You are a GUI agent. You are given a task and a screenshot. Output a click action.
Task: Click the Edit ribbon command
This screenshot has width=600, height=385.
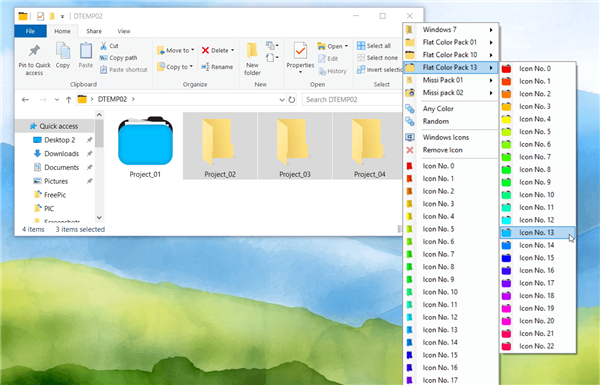[328, 59]
